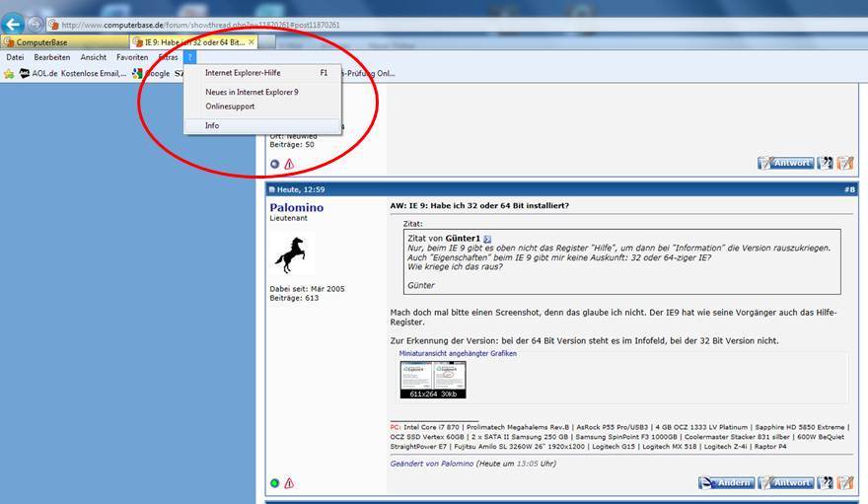
Task: Click the quick reply icon on post #8
Action: (x=844, y=483)
